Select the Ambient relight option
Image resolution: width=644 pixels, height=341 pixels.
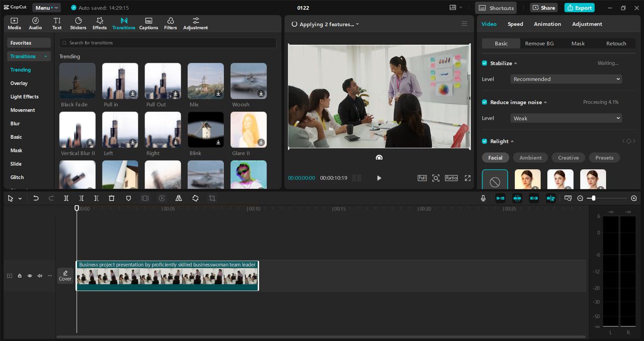(x=531, y=158)
